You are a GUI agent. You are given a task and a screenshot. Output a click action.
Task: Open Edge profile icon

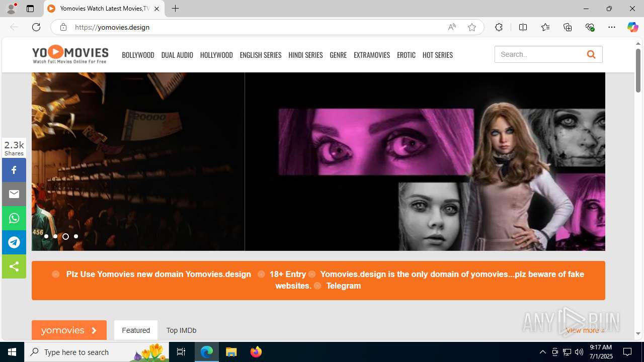pyautogui.click(x=11, y=9)
